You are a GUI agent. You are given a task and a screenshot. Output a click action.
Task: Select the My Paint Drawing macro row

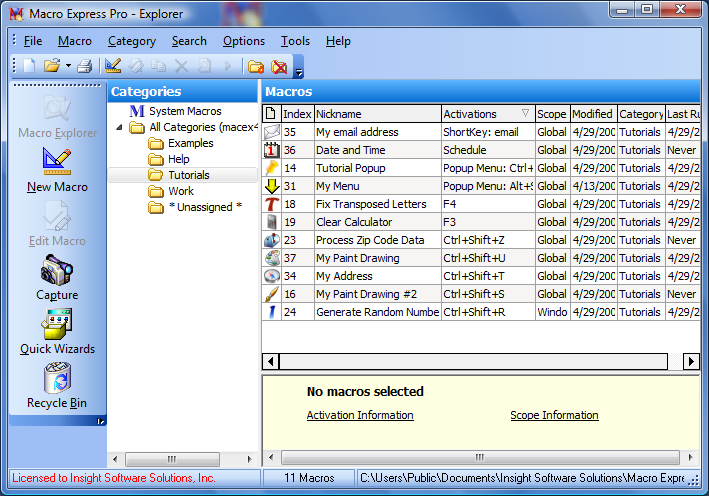click(x=481, y=258)
